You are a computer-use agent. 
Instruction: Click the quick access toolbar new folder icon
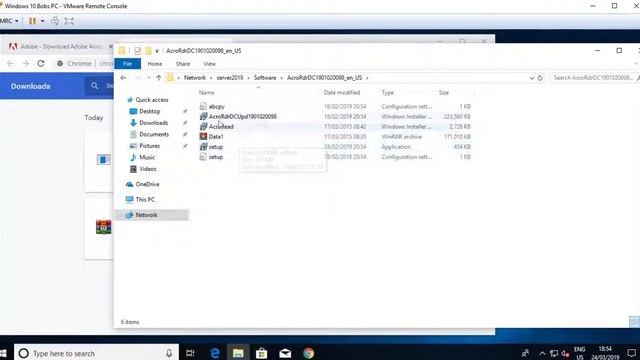coord(148,51)
